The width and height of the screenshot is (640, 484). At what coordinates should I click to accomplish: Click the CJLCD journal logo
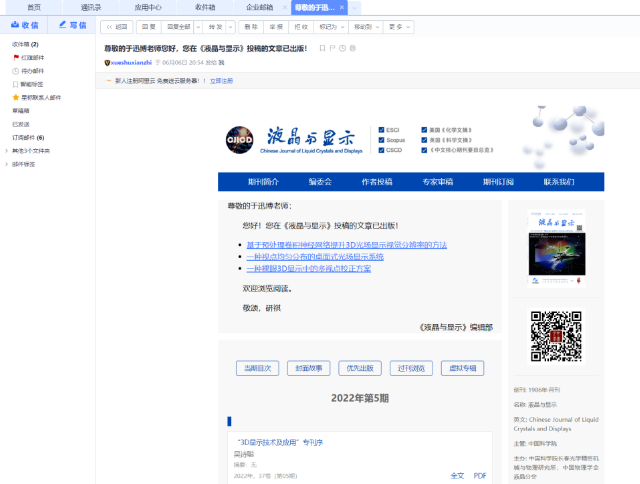point(241,140)
